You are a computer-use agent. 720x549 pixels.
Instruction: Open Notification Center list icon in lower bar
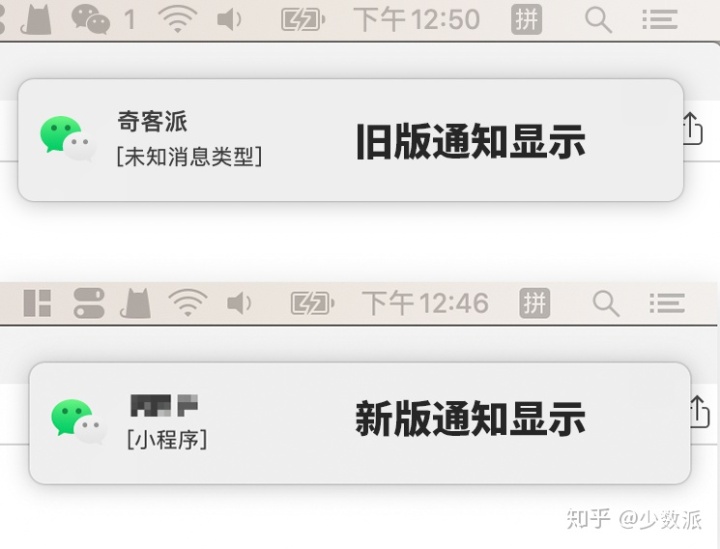667,303
